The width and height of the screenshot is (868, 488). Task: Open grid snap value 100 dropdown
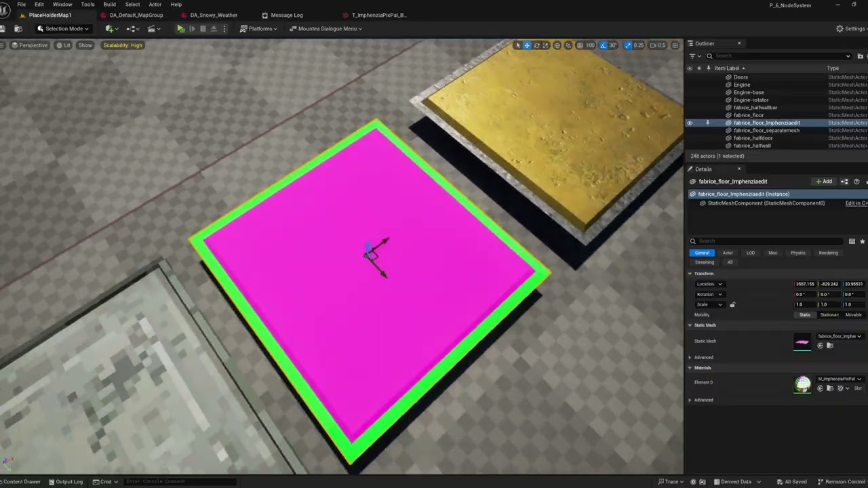click(590, 45)
